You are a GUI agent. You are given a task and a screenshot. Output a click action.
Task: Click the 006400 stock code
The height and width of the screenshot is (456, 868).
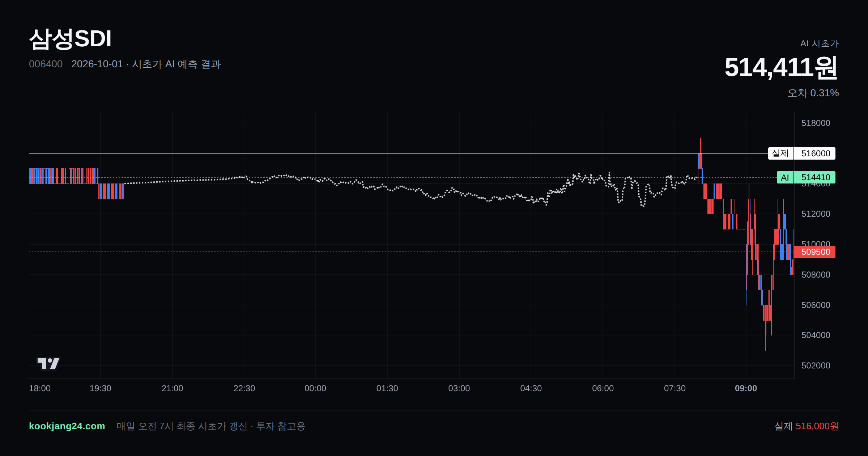[46, 64]
